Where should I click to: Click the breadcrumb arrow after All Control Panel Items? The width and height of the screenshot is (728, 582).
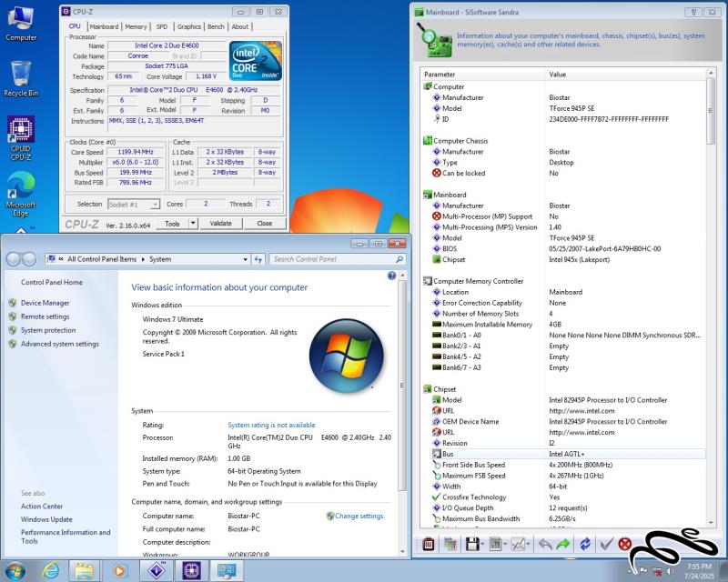[143, 259]
